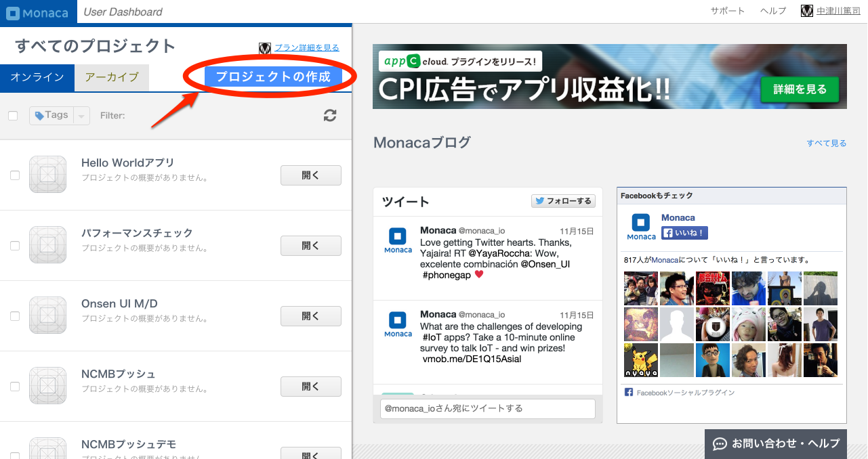868x459 pixels.
Task: Expand the Tags dropdown arrow
Action: (x=81, y=116)
